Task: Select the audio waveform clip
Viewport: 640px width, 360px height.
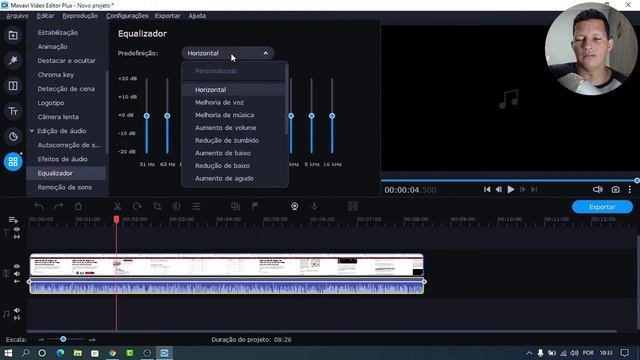Action: [x=227, y=286]
